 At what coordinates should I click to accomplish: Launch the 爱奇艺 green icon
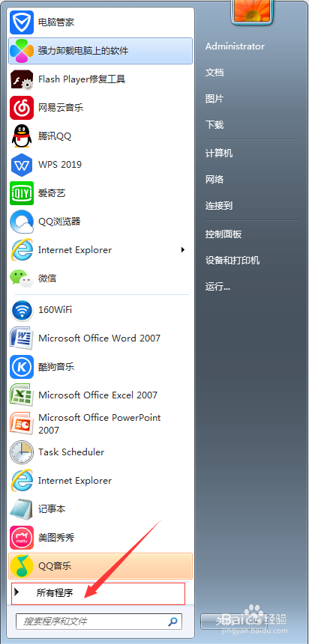(22, 193)
